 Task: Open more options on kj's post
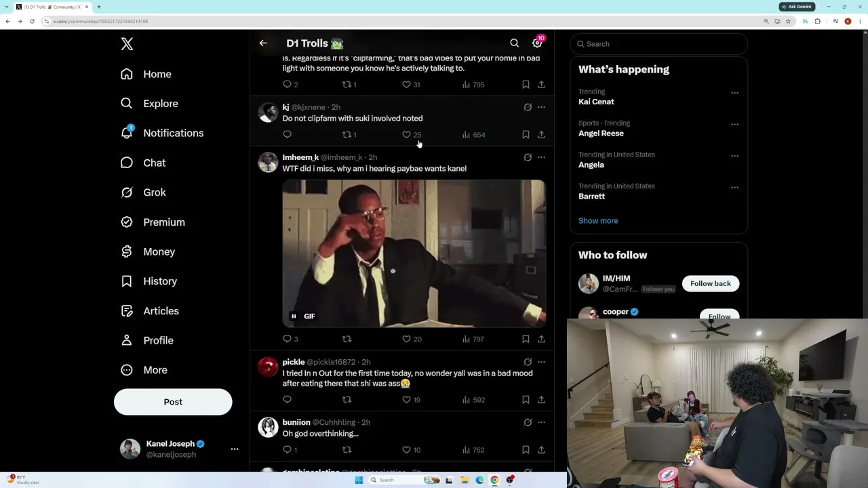point(541,107)
